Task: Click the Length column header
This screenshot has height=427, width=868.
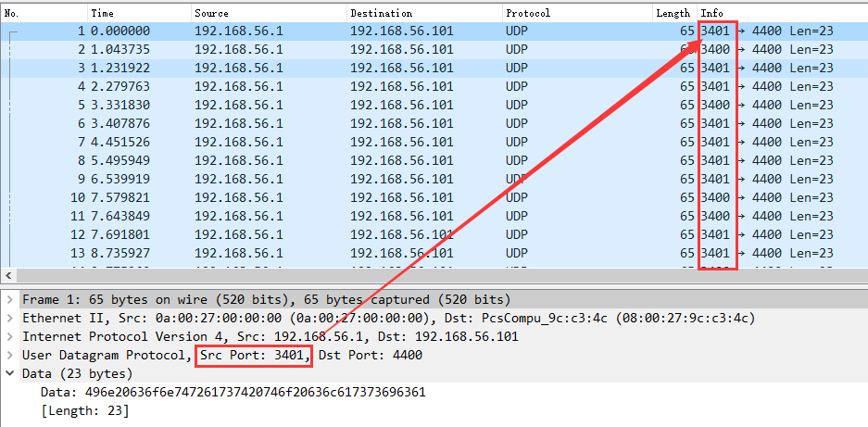Action: (674, 13)
